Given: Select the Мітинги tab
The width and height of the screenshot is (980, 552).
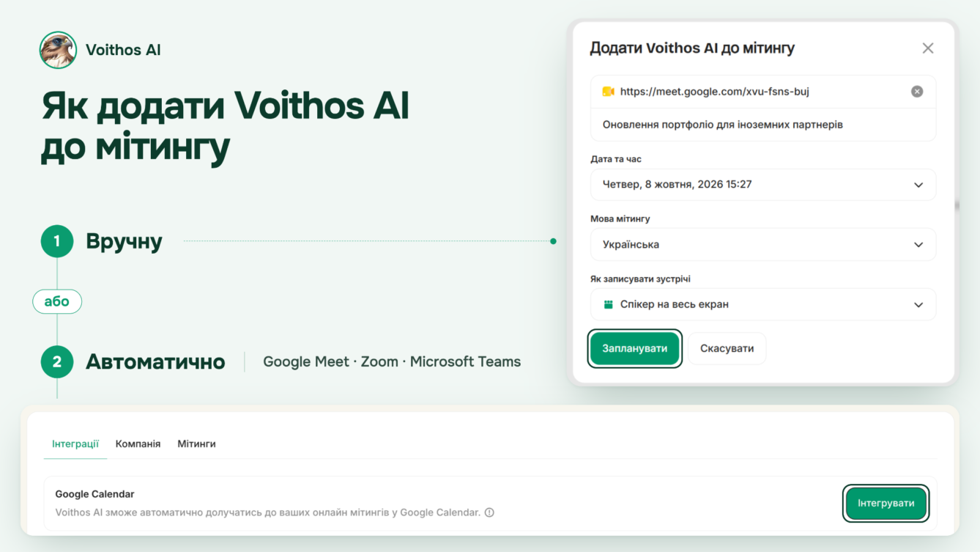Looking at the screenshot, I should [x=196, y=444].
